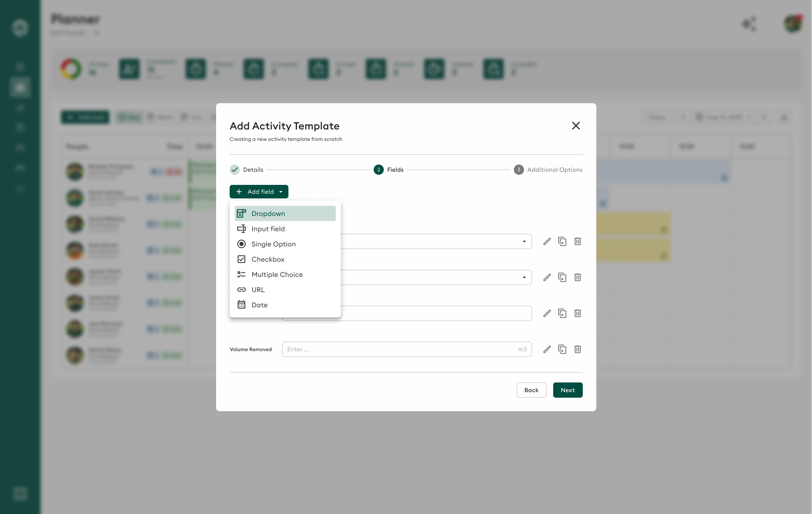Edit the Volume Removed field with pencil icon

[x=547, y=349]
